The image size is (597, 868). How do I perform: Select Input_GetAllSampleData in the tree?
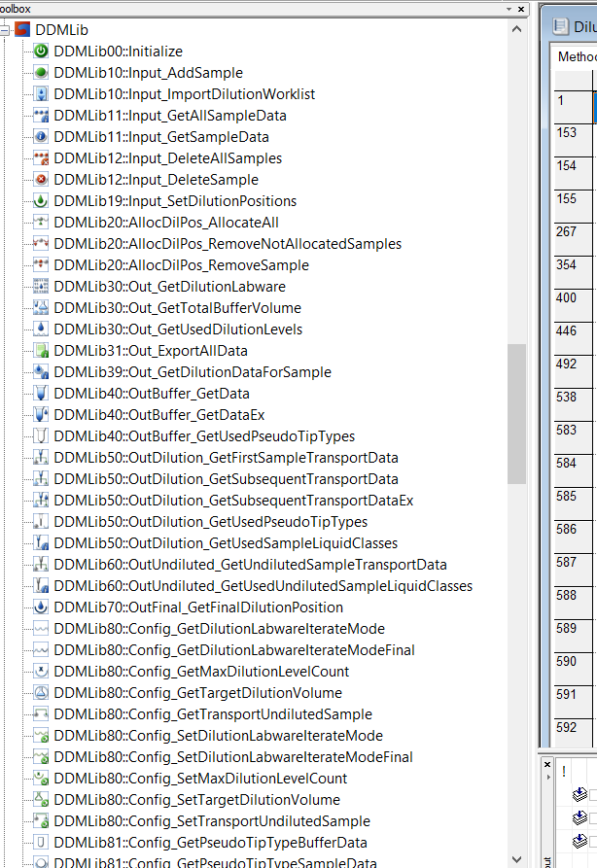170,116
